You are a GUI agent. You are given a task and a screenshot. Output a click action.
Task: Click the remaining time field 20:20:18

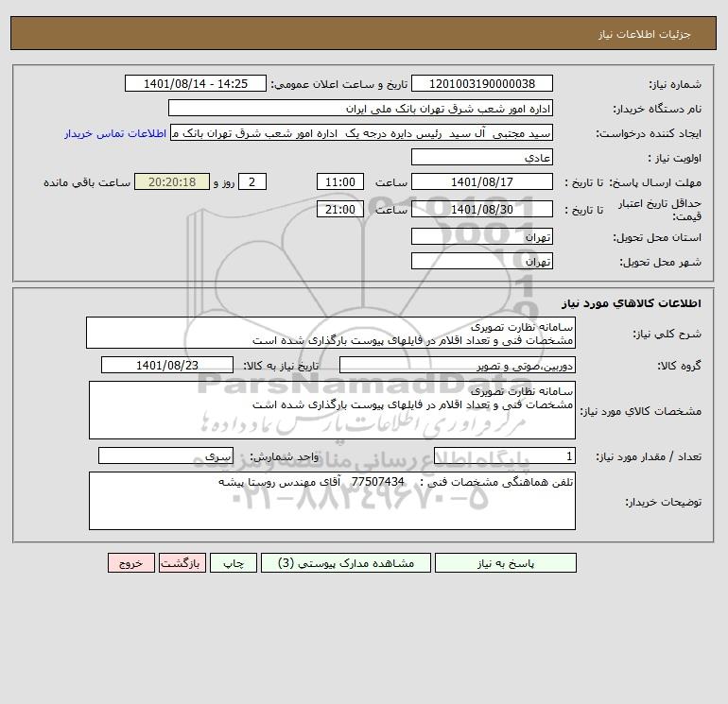click(x=172, y=182)
